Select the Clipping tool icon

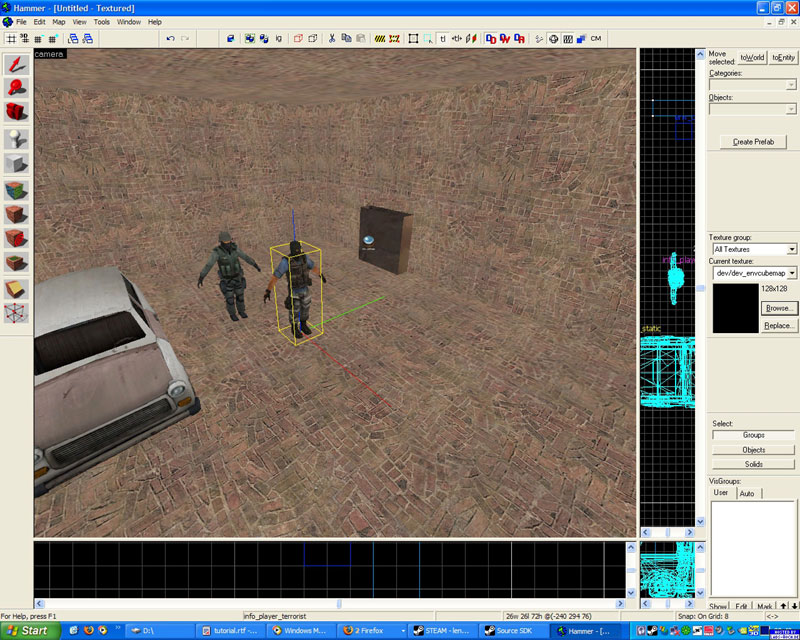point(16,289)
